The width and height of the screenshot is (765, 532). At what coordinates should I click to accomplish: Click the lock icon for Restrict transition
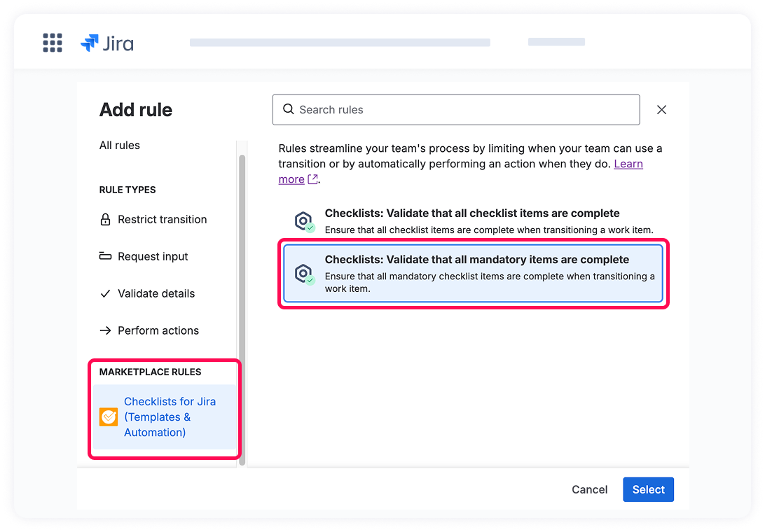106,220
